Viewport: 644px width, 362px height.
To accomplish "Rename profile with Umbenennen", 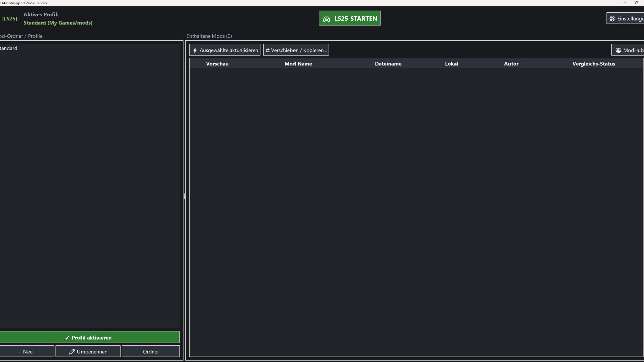I will click(x=88, y=351).
